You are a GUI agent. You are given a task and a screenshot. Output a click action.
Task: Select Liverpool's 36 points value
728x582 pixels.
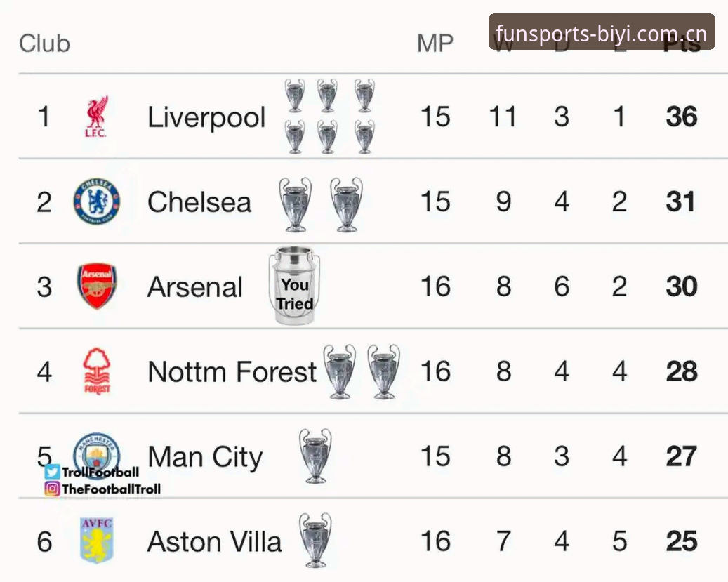682,116
